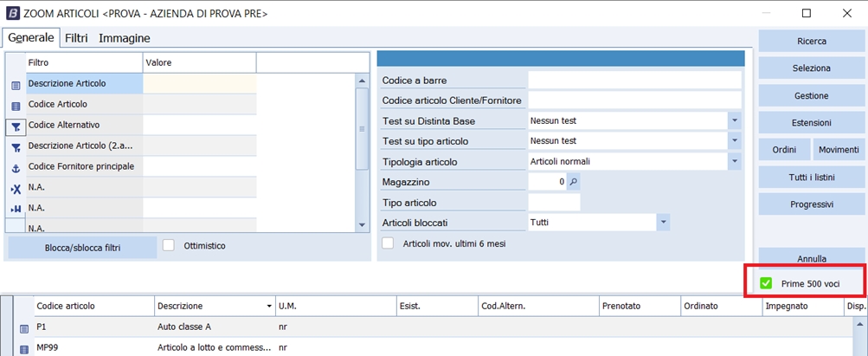Click the Codice a barre input field

634,80
